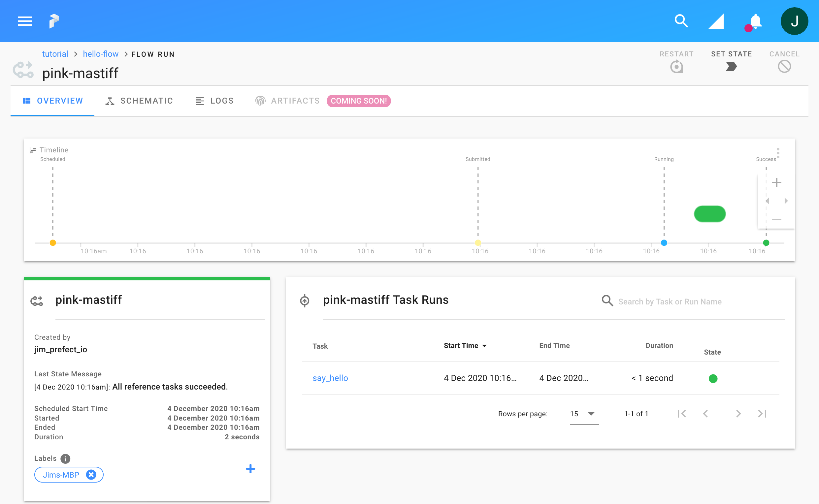Open the hamburger navigation menu

tap(25, 21)
